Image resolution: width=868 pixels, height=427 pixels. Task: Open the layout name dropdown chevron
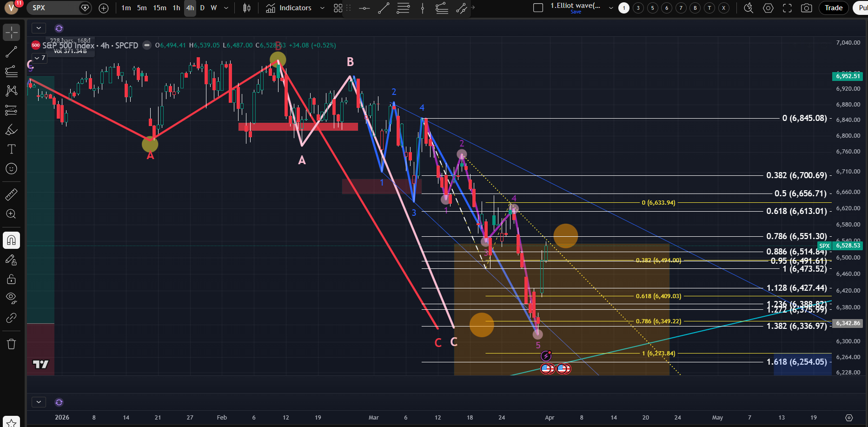[611, 8]
